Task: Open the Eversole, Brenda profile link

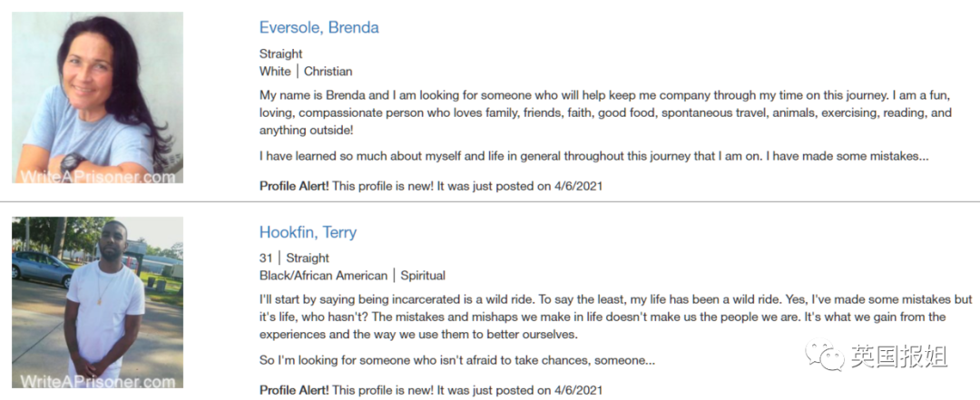Action: pyautogui.click(x=318, y=28)
